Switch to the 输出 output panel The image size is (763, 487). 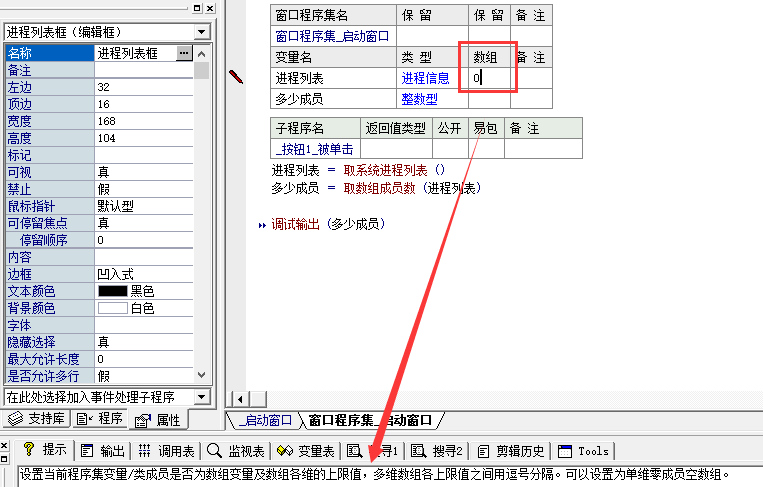click(104, 450)
